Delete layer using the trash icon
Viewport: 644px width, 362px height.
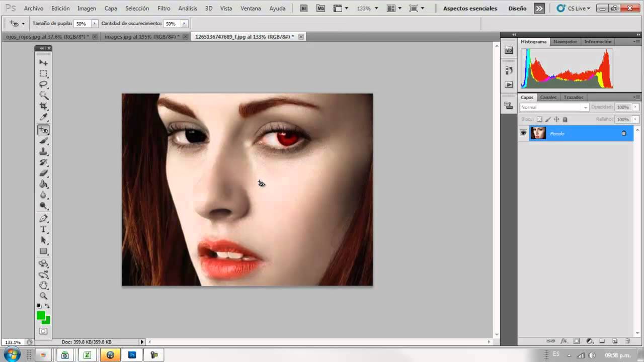coord(627,341)
